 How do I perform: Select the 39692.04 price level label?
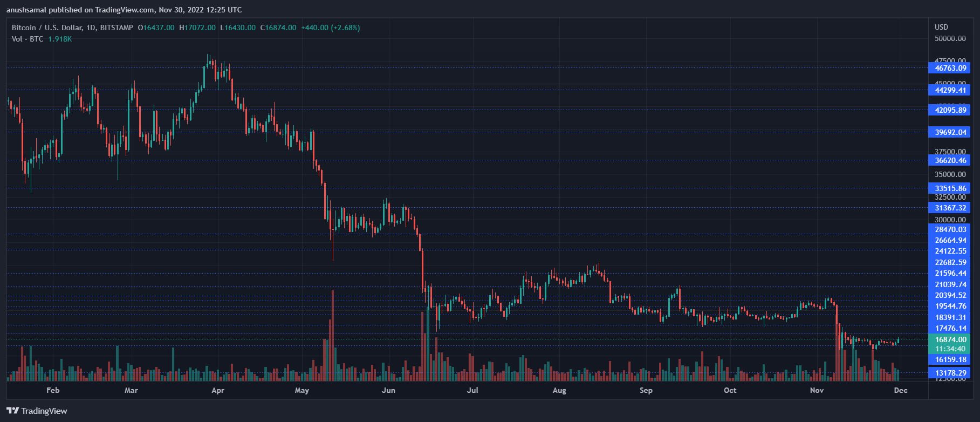tap(949, 132)
